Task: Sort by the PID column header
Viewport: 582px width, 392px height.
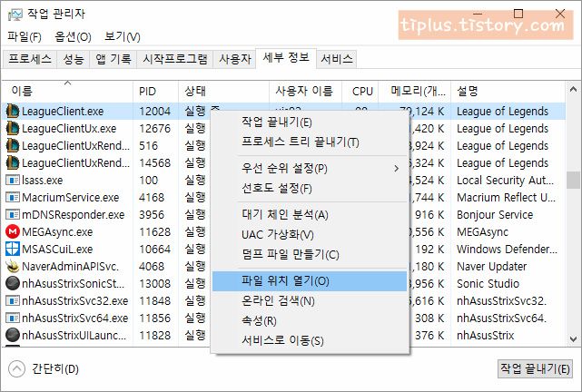Action: [x=155, y=92]
